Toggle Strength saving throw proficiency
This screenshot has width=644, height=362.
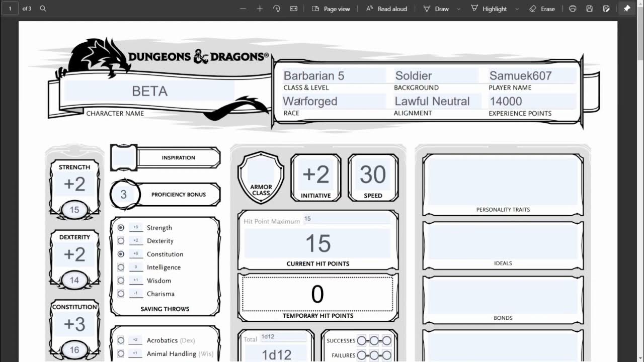[121, 228]
